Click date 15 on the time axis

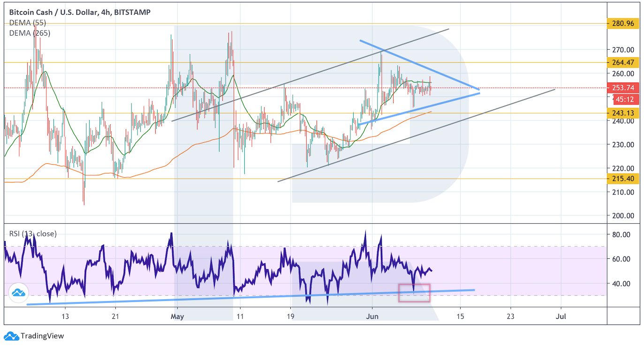tap(460, 317)
